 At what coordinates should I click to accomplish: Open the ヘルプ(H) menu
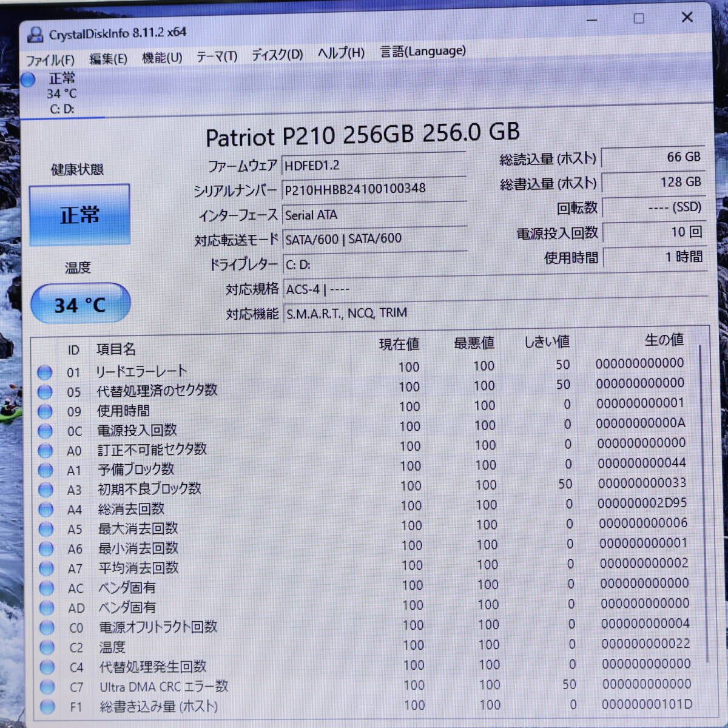341,53
